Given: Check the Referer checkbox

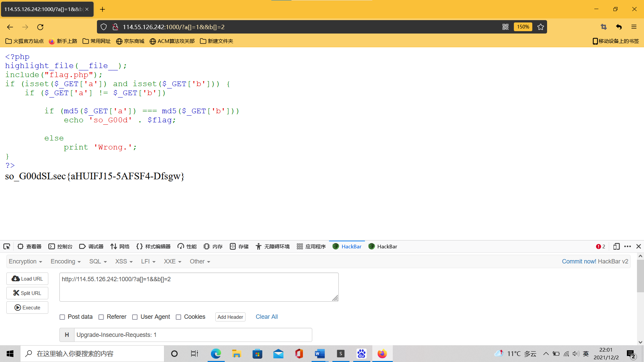Looking at the screenshot, I should pyautogui.click(x=101, y=317).
